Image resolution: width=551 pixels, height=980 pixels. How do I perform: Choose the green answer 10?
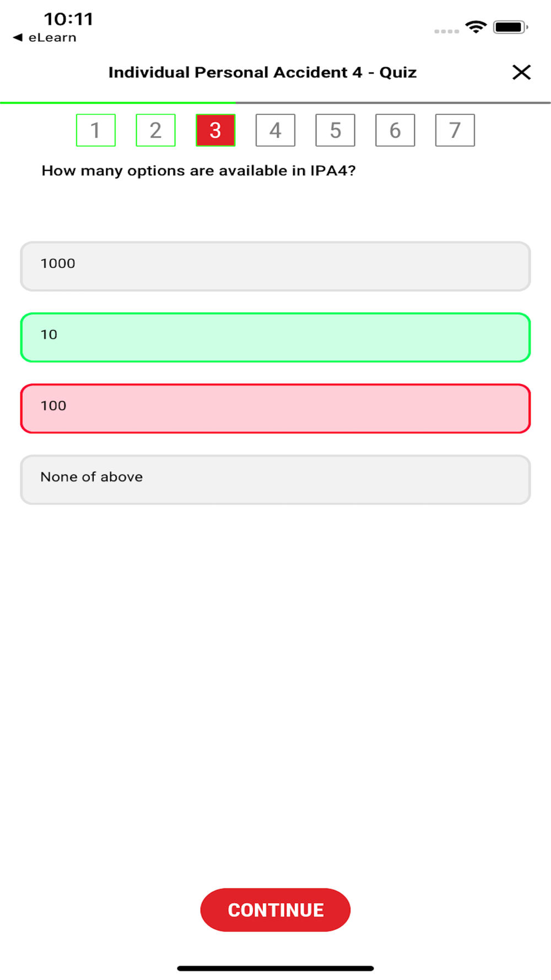275,337
